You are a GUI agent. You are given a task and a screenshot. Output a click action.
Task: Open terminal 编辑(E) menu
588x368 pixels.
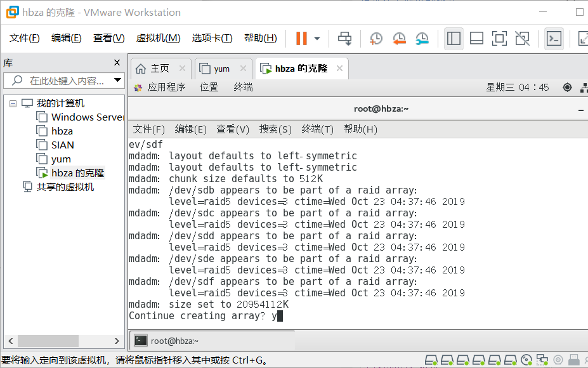click(190, 129)
